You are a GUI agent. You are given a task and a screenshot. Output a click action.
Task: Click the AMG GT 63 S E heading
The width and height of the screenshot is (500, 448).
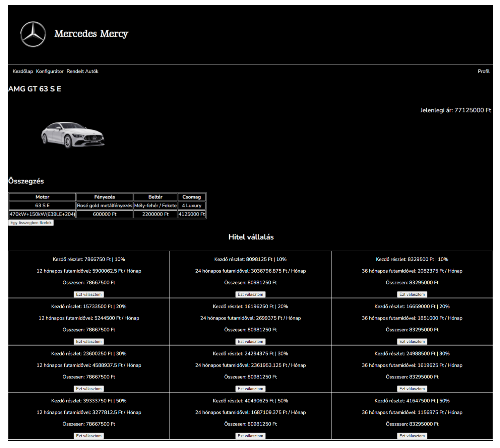(35, 89)
